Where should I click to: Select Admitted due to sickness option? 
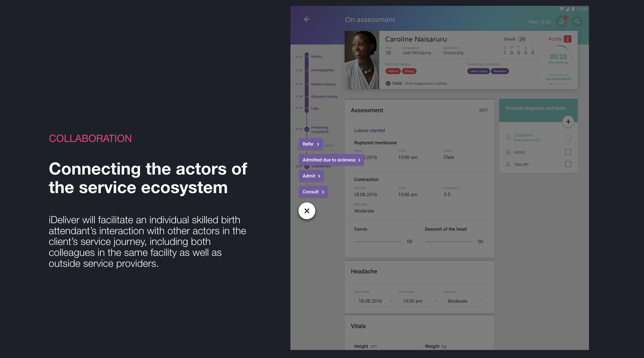(x=331, y=160)
